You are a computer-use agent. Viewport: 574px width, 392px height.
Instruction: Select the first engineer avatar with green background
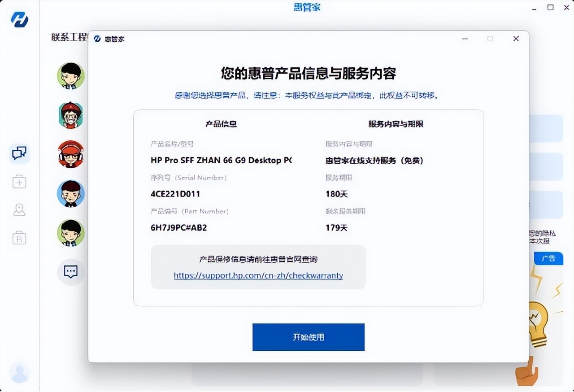[71, 76]
